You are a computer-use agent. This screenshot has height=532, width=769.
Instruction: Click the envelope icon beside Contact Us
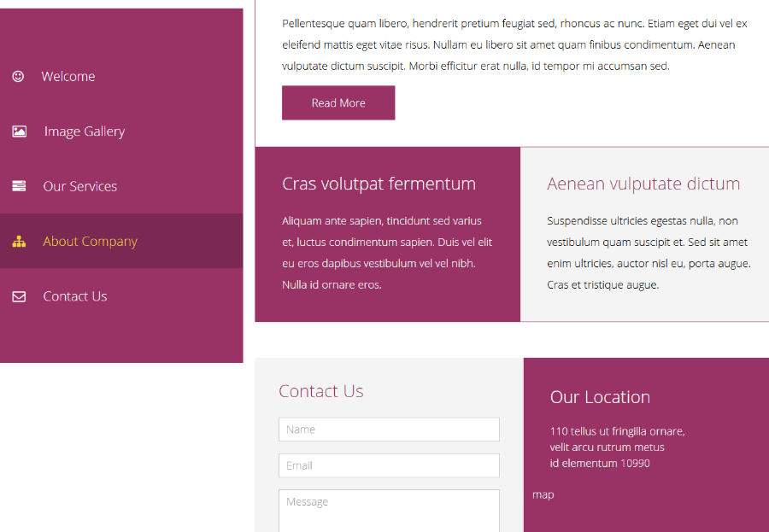point(19,296)
